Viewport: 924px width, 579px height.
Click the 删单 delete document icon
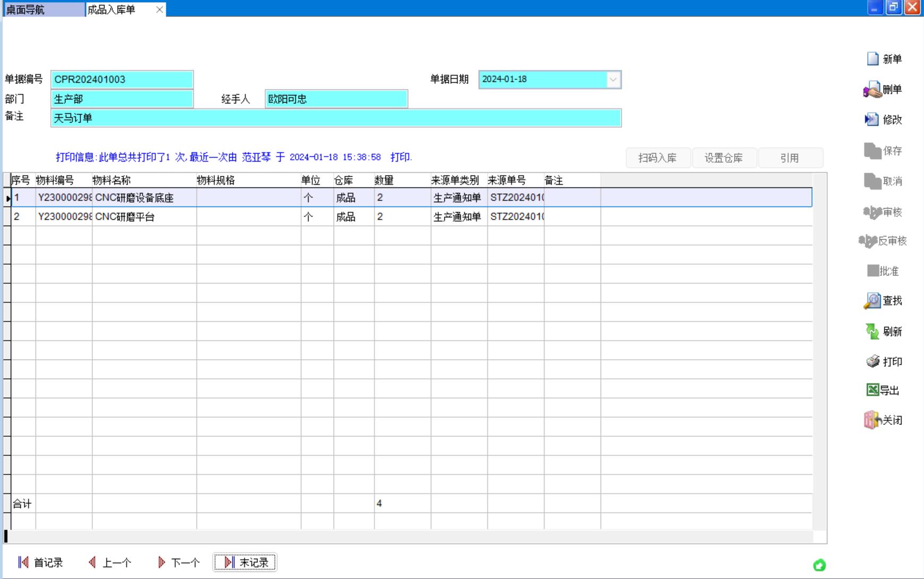coord(872,89)
